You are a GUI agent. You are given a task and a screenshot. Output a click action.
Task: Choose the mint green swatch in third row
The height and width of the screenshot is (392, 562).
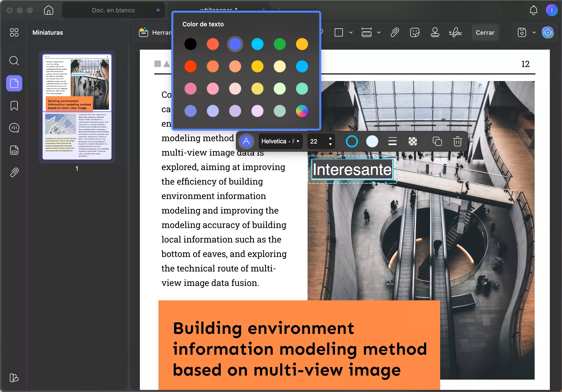pos(302,89)
